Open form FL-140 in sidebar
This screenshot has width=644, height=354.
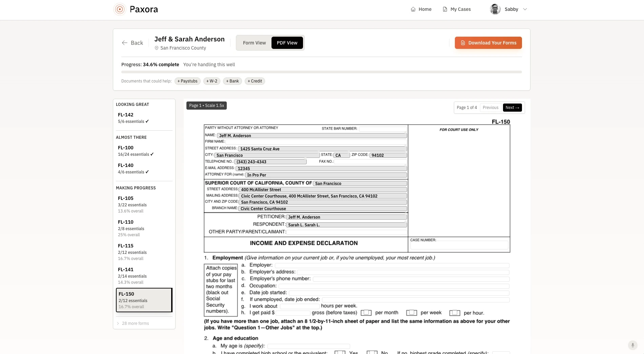[x=144, y=168]
